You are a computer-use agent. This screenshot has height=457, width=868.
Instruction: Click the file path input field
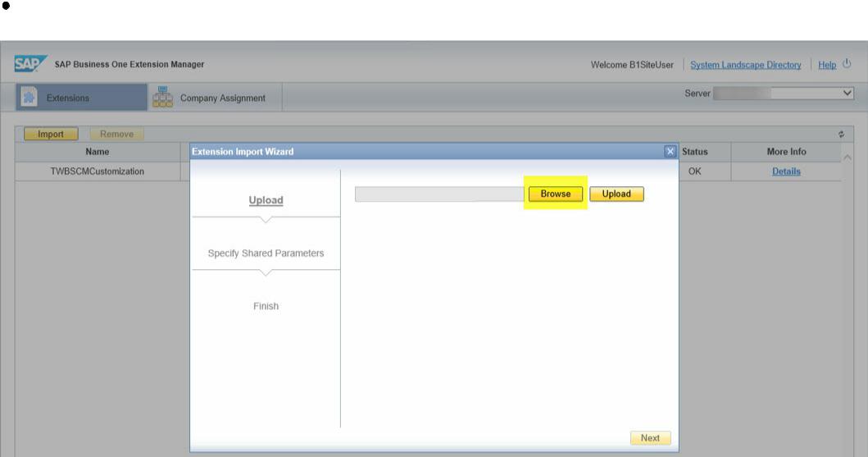439,194
